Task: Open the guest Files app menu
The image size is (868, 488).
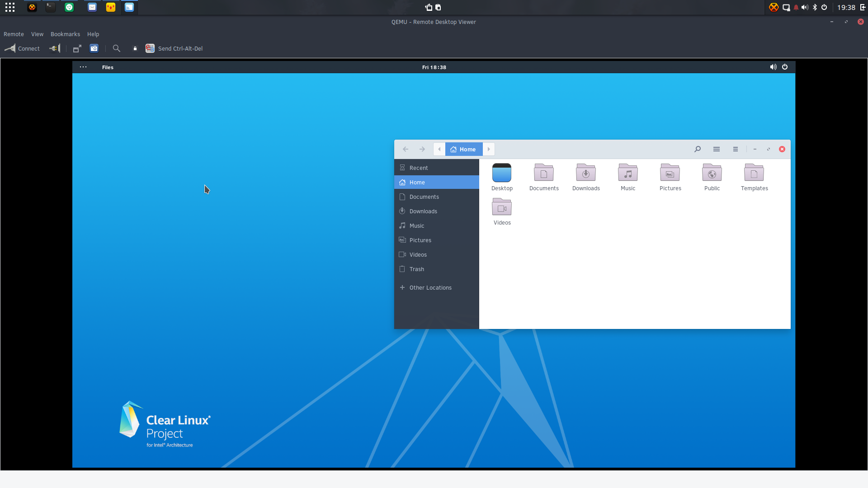Action: [108, 67]
